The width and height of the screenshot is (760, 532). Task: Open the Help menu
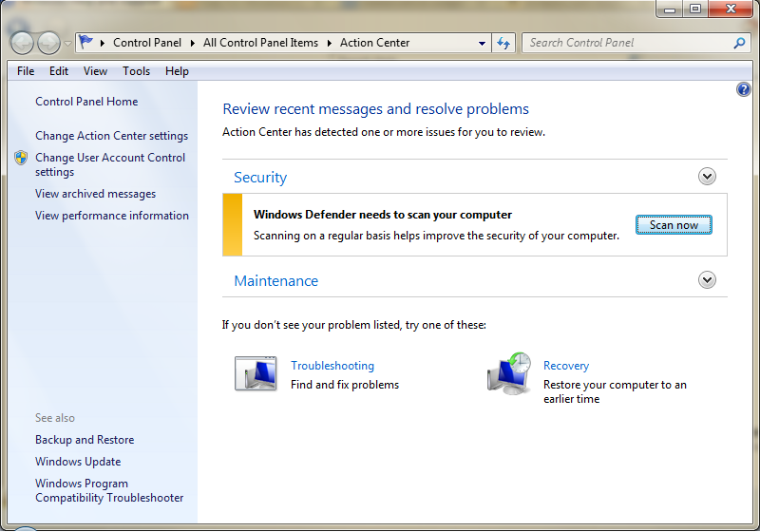177,71
